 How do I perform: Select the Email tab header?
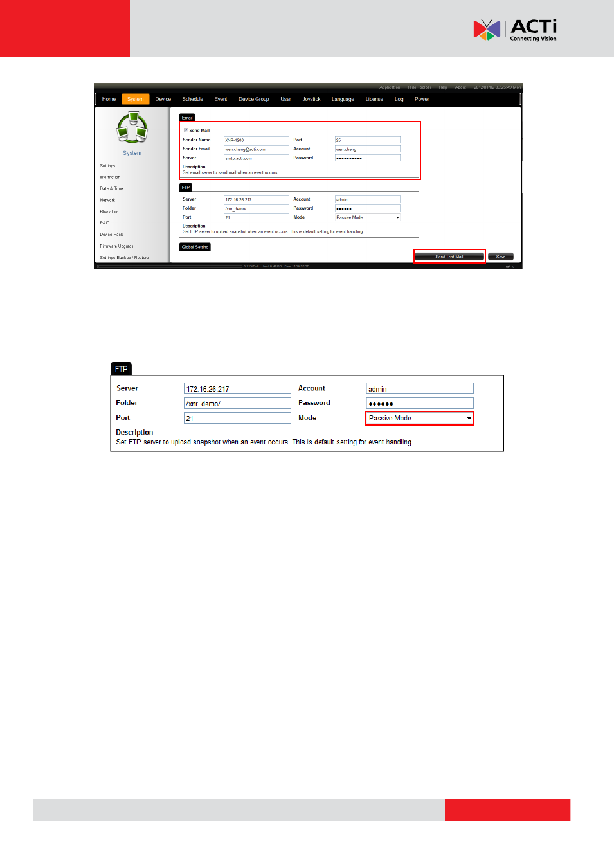(x=187, y=118)
